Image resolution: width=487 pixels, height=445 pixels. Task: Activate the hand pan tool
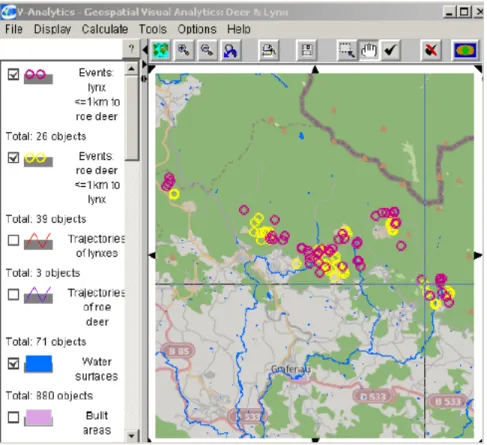tap(369, 50)
